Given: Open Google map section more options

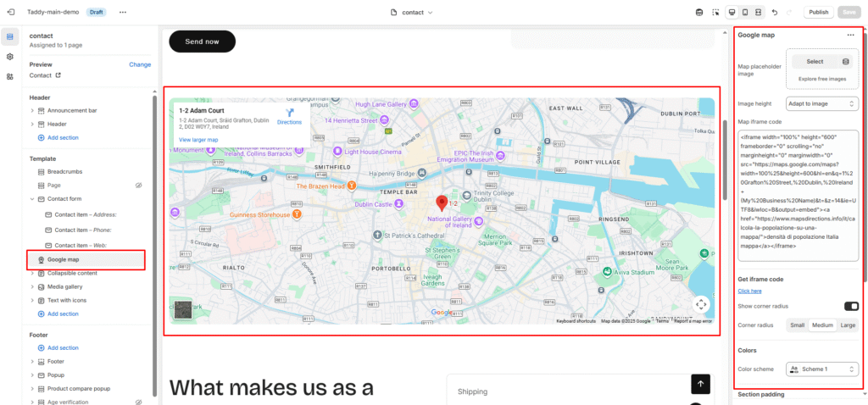Looking at the screenshot, I should pos(850,36).
